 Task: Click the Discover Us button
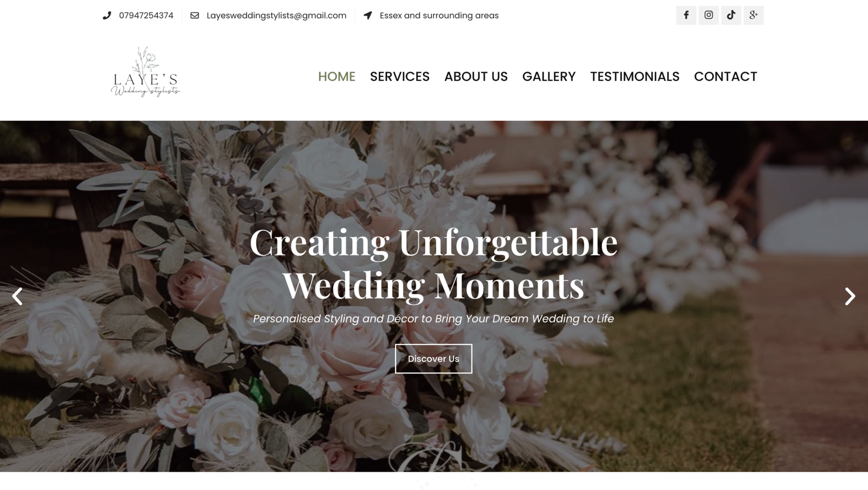(433, 359)
